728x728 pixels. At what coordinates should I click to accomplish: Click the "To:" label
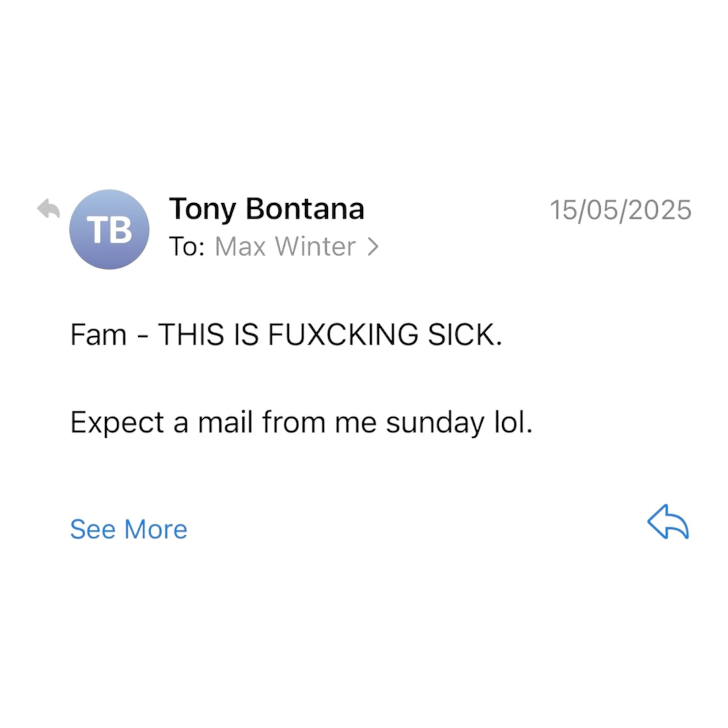point(187,247)
